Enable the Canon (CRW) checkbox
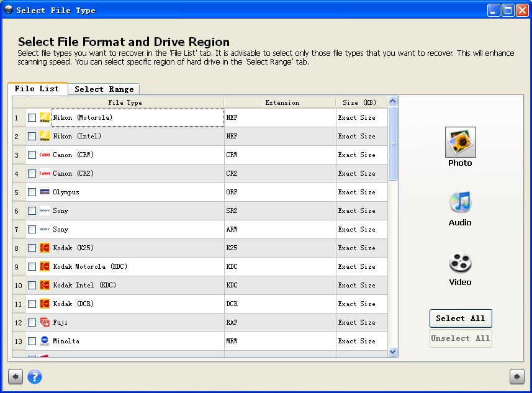The height and width of the screenshot is (393, 532). 32,155
